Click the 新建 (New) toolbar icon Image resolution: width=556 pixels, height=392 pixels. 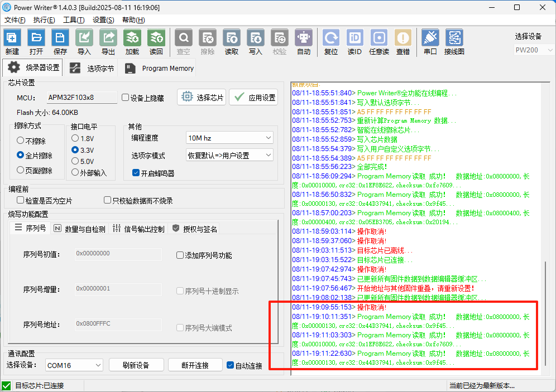point(12,42)
